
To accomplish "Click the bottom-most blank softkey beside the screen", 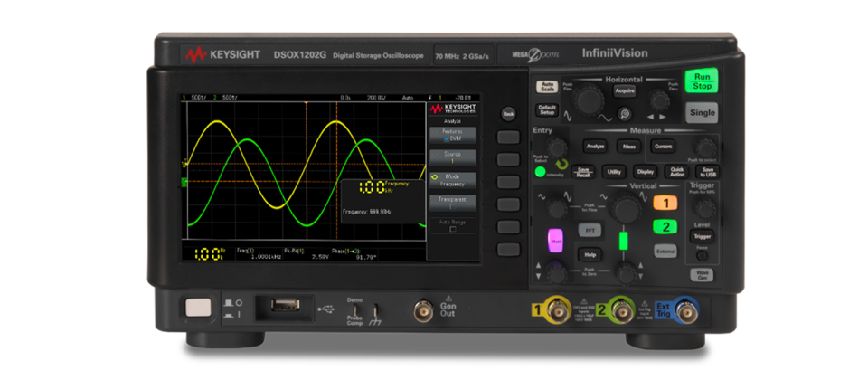I will click(x=508, y=250).
